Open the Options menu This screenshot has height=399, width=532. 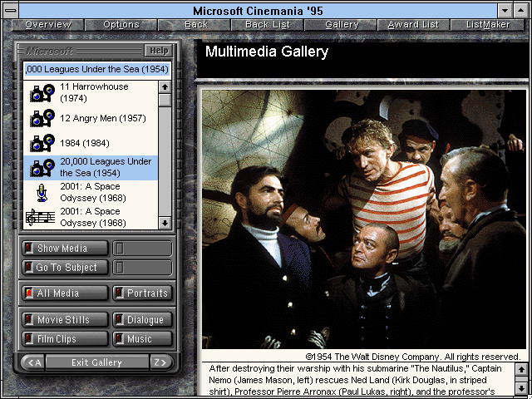tap(121, 25)
